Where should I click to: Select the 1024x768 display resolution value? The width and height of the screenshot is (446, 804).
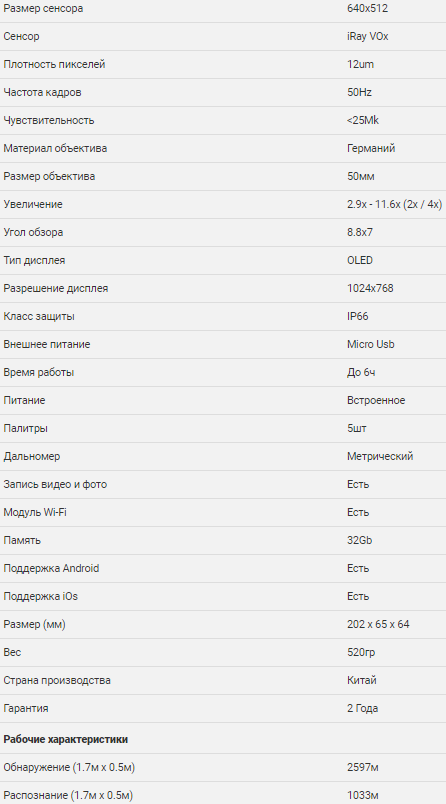pos(370,288)
